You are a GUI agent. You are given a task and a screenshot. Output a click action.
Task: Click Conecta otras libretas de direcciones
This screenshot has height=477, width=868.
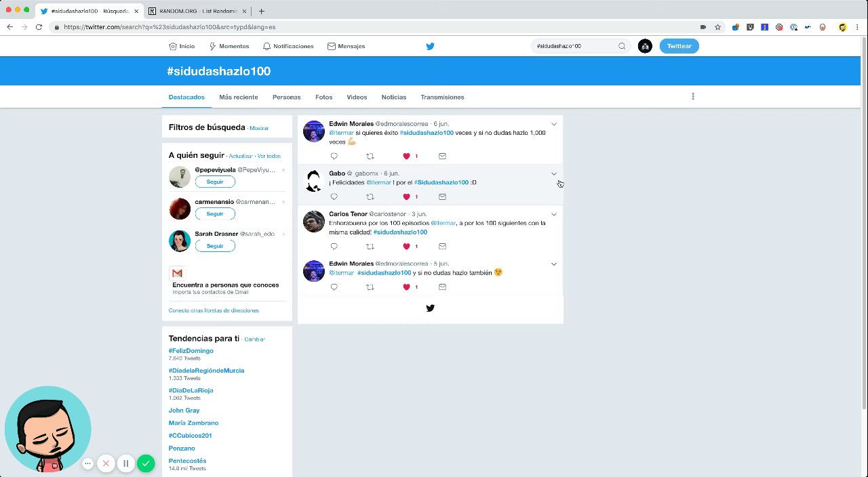214,310
